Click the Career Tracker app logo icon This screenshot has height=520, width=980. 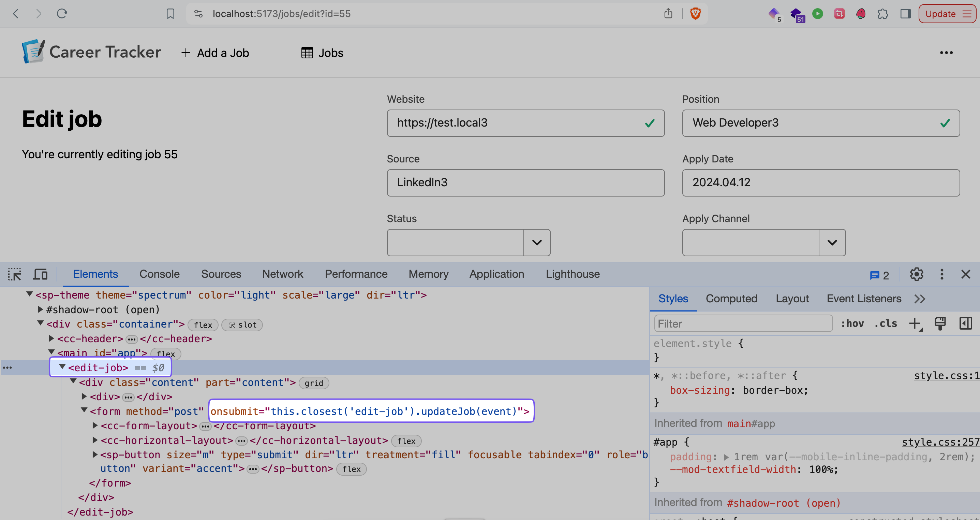32,53
